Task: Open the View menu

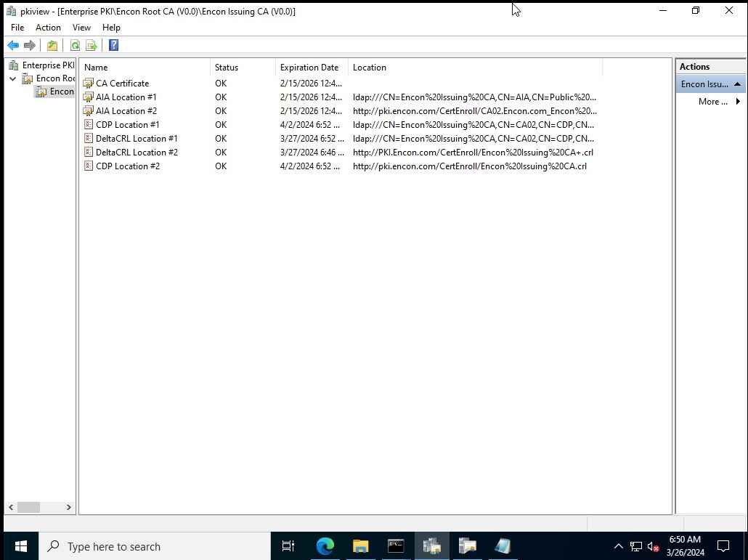Action: [x=81, y=28]
